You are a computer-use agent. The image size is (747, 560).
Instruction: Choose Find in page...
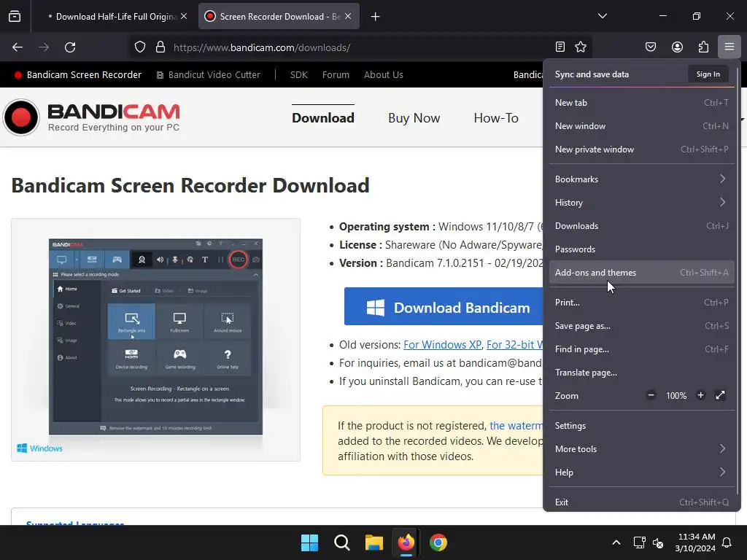tap(642, 349)
